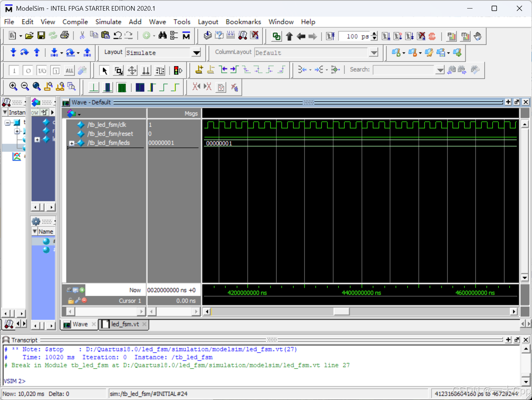
Task: Open the Add Bookmark dropdown arrow
Action: pyautogui.click(x=404, y=53)
